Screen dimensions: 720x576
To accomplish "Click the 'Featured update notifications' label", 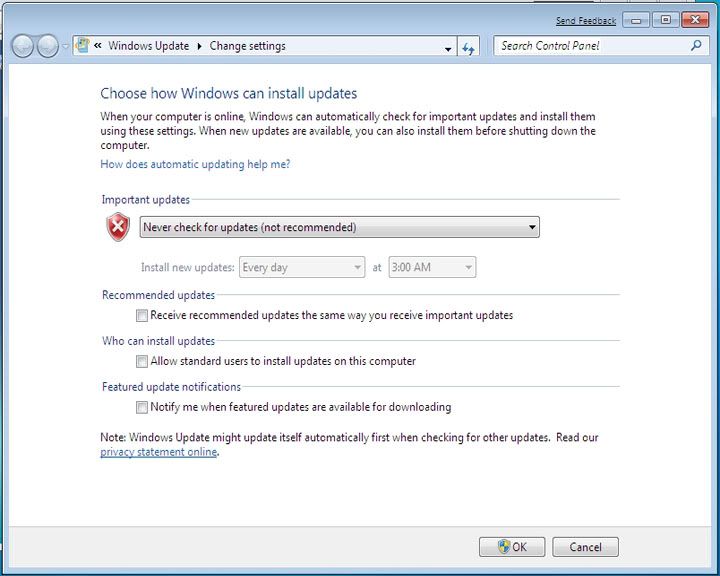I will click(171, 387).
